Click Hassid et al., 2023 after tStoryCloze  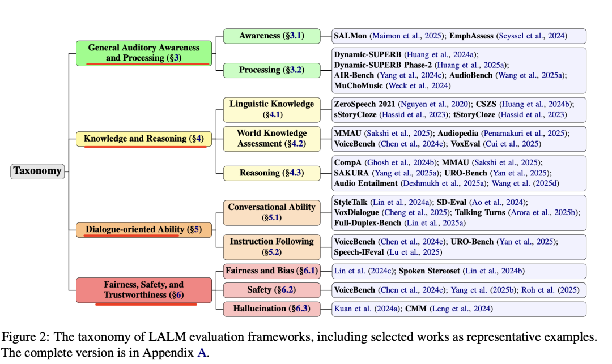click(x=532, y=114)
